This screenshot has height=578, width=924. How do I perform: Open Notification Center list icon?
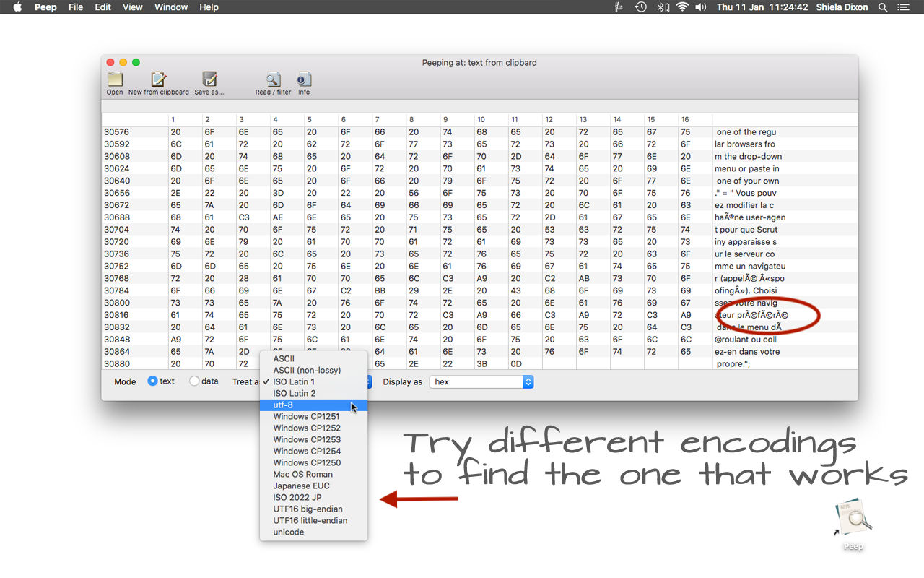pos(903,7)
